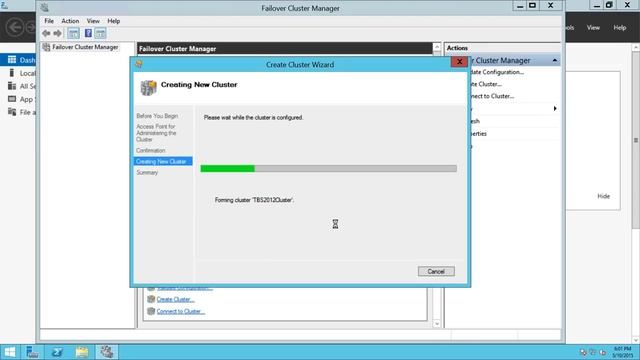Click the Server Manager back navigation button
The height and width of the screenshot is (360, 640).
point(15,27)
